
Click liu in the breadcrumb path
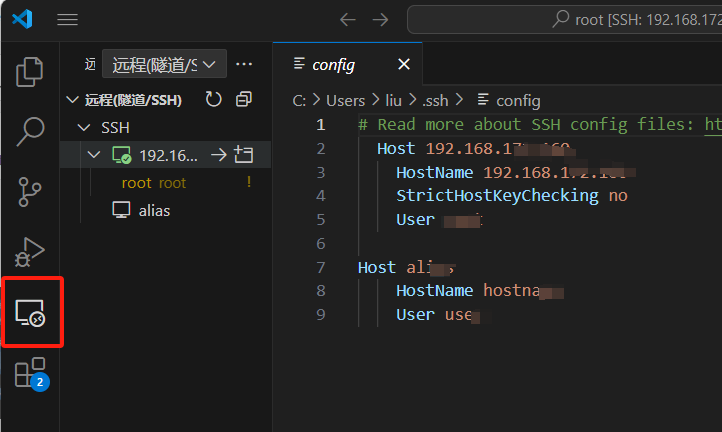(x=393, y=100)
